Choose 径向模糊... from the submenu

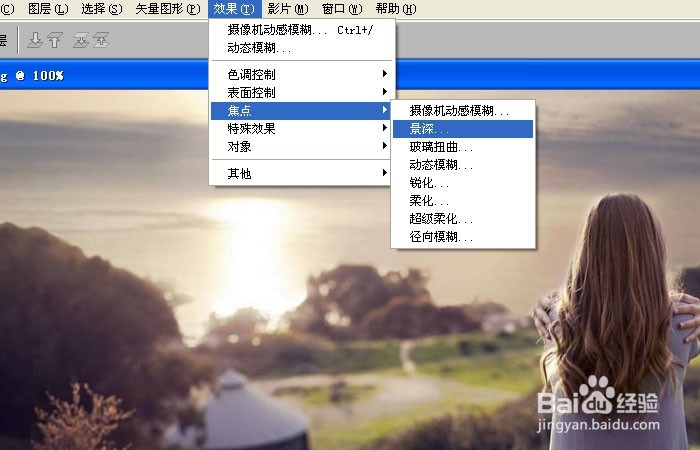point(463,237)
